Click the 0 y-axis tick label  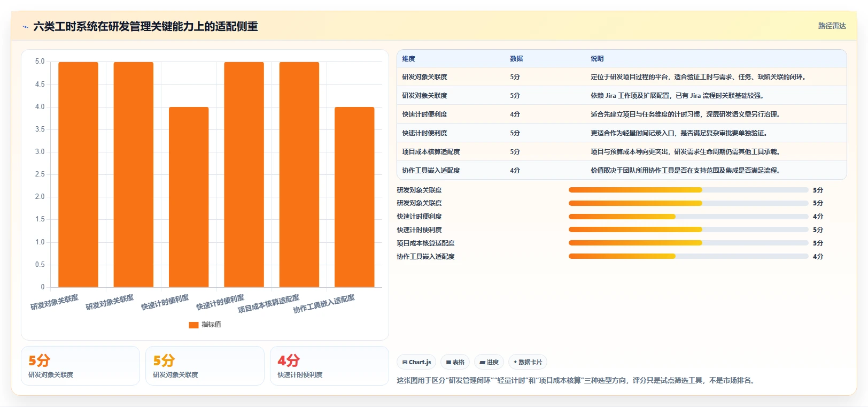pyautogui.click(x=43, y=287)
